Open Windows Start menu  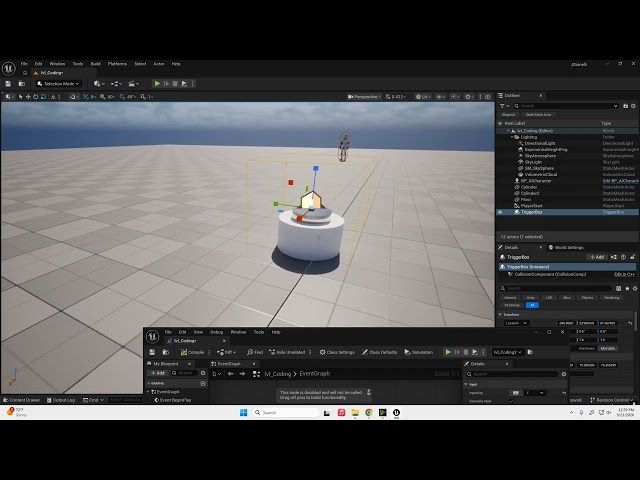coord(243,413)
